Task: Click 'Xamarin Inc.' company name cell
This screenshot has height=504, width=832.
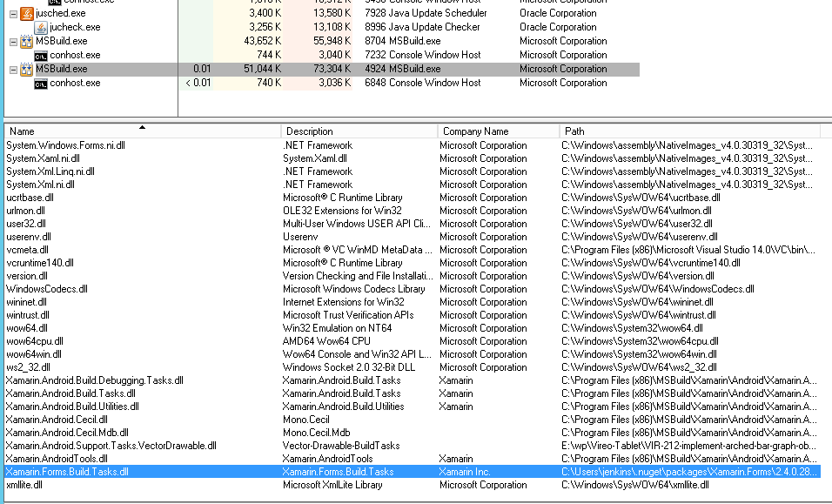Action: tap(465, 472)
